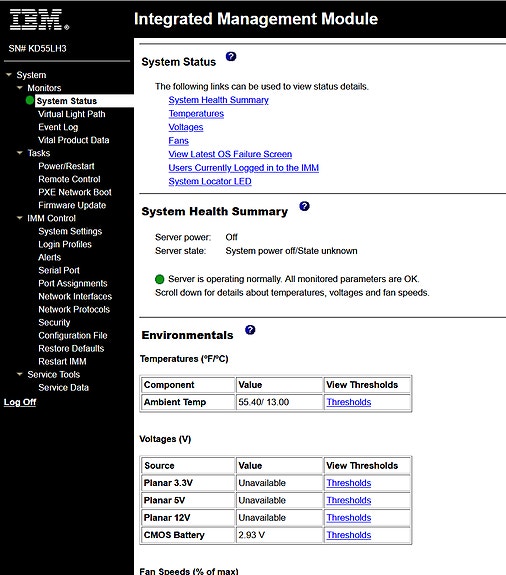Click the Tasks tree label

pos(38,153)
